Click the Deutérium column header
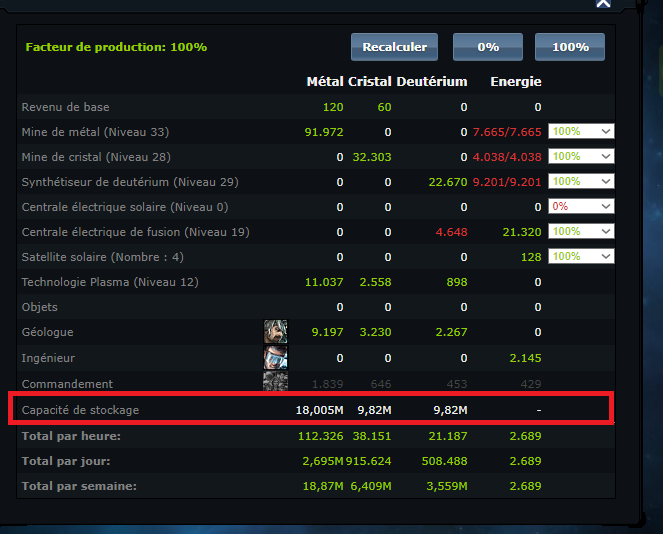 coord(432,81)
